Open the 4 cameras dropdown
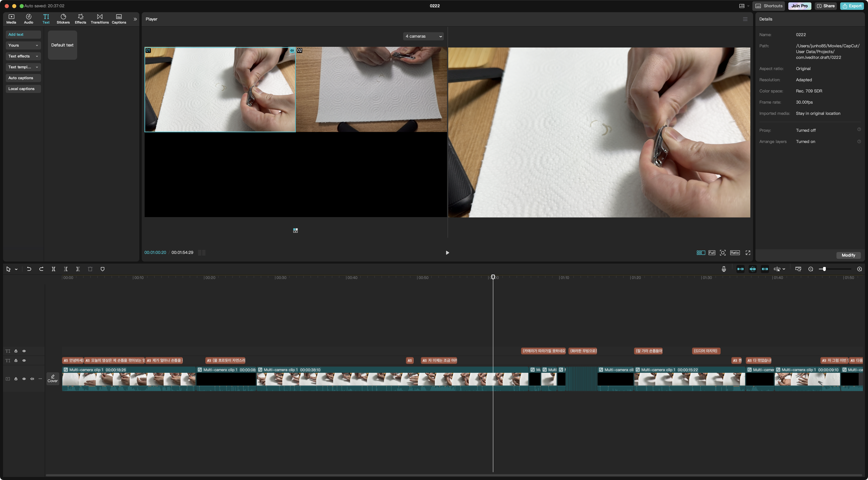This screenshot has width=868, height=480. coord(423,36)
